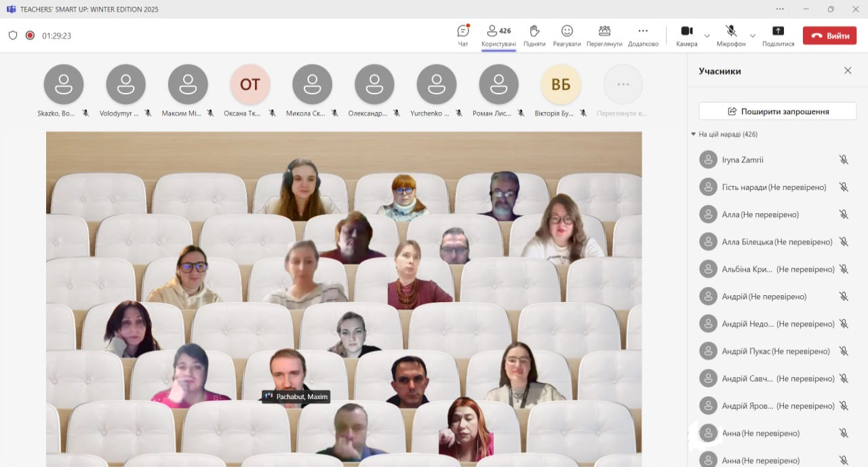Click avatar icon of Альбіна Кри…

tap(708, 269)
